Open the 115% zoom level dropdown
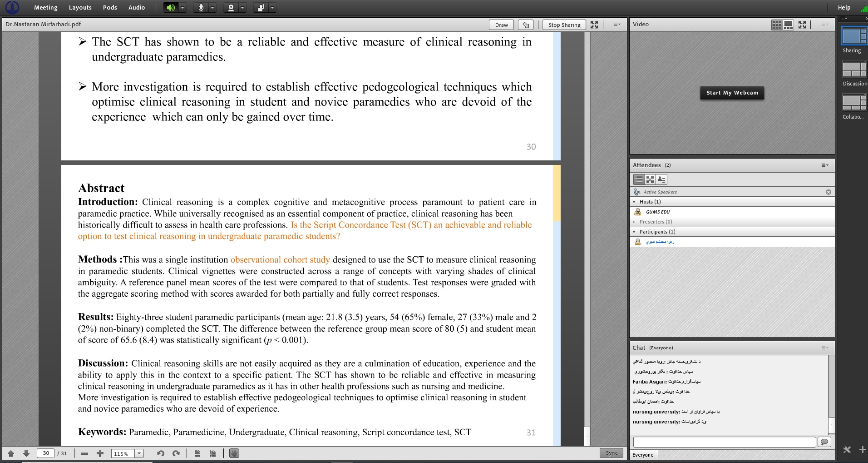The height and width of the screenshot is (463, 868). (x=139, y=453)
